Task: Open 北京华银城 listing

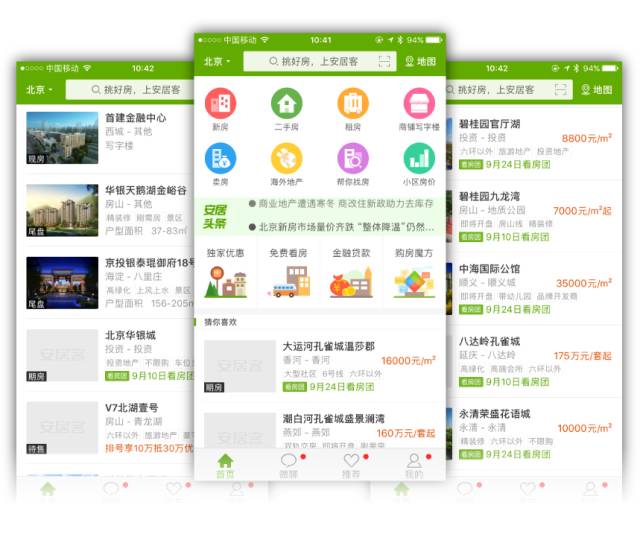Action: (105, 355)
